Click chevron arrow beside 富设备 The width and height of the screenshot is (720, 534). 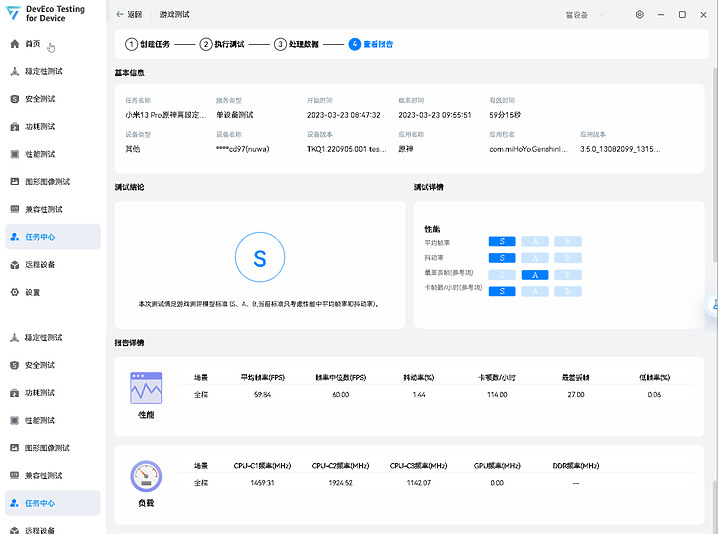pyautogui.click(x=602, y=15)
